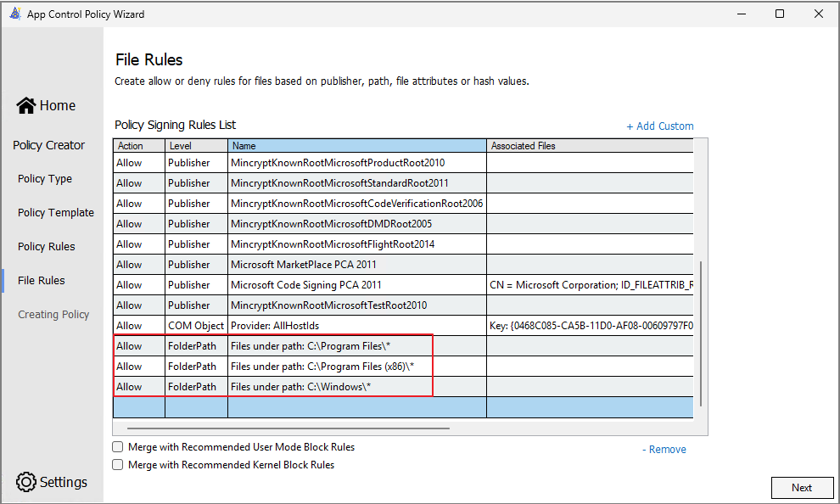Click FolderPath cell in C:\Program Files\* row
The width and height of the screenshot is (840, 504).
point(196,346)
